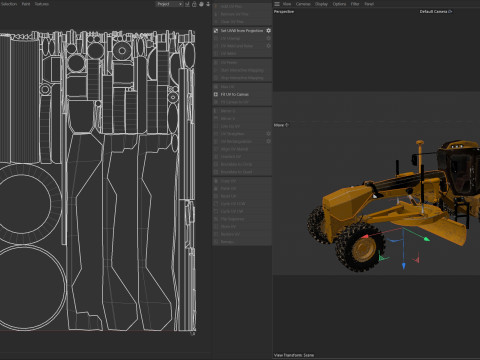Open the Paint menu in UV editor

26,4
